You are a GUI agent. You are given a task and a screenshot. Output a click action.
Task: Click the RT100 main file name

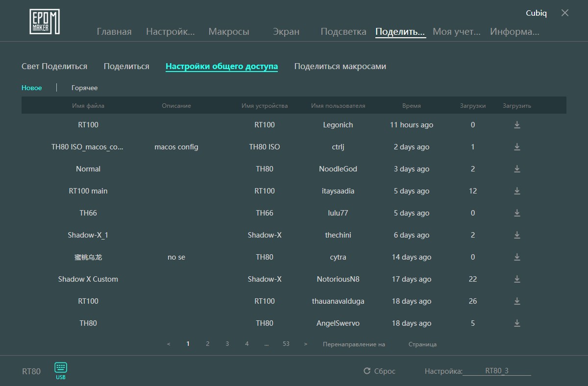(x=88, y=191)
